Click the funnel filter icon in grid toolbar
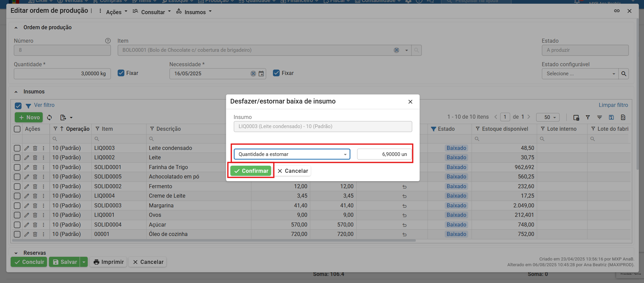Screen dimensions: 644x283 (x=588, y=117)
